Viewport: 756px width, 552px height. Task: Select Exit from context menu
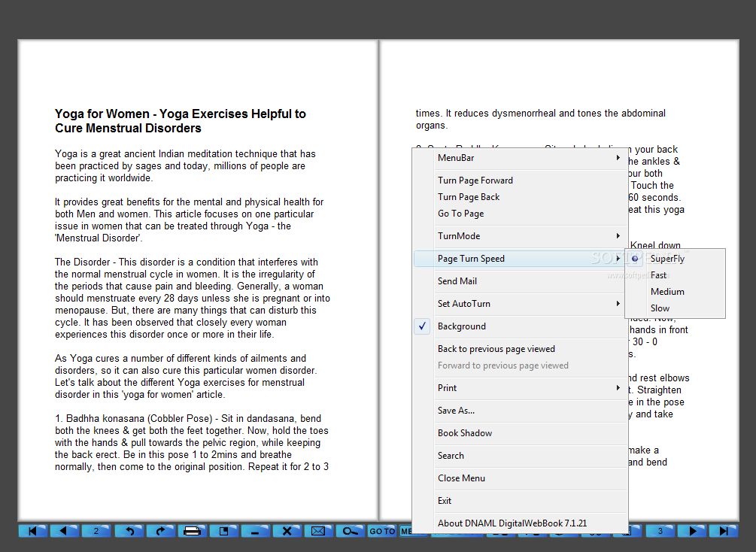(521, 500)
